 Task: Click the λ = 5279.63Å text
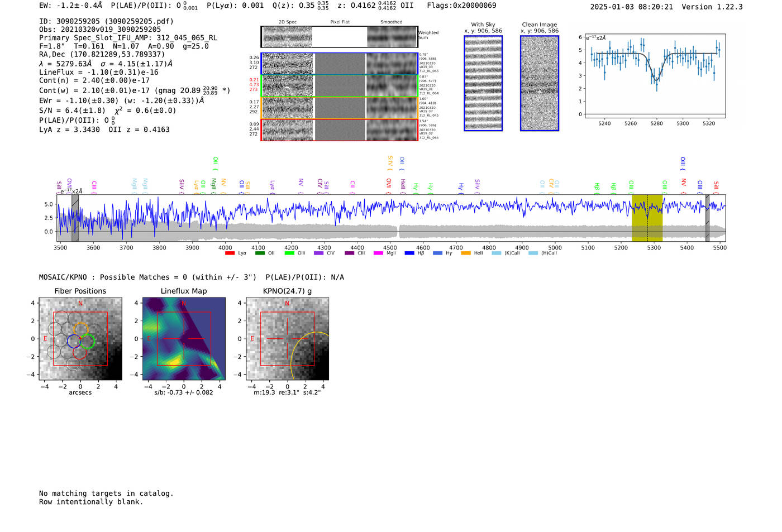pyautogui.click(x=65, y=64)
